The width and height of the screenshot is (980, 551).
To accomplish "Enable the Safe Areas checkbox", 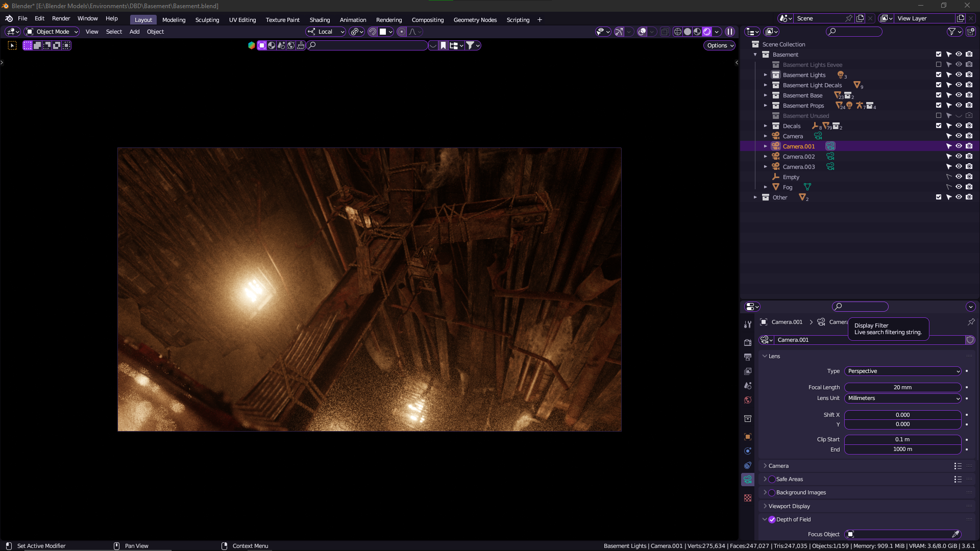I will 772,479.
